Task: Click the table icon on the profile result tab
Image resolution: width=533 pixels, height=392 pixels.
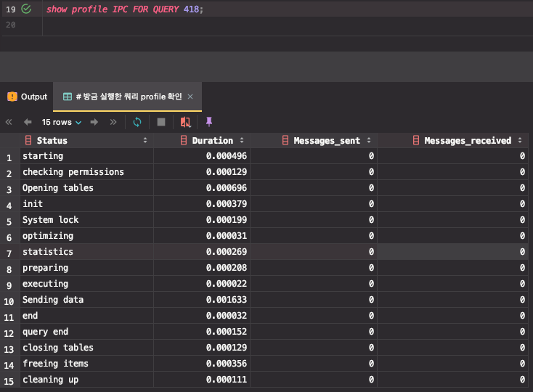Action: 68,97
